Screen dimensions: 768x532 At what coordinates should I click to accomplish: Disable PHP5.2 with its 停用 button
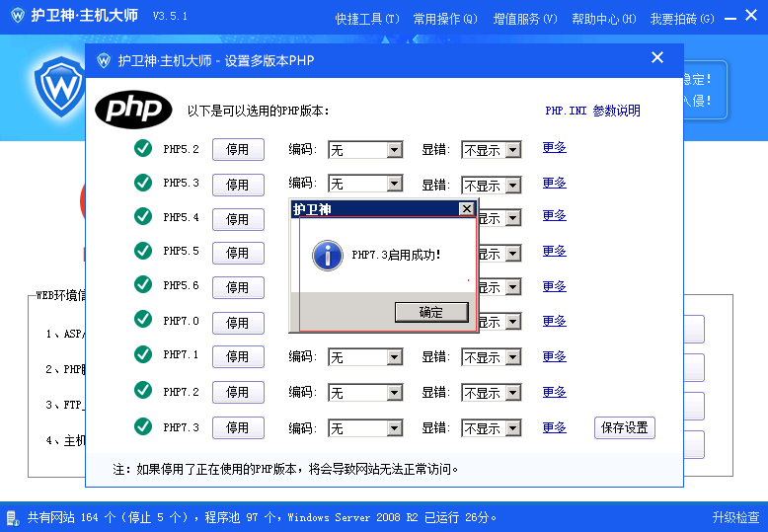click(x=238, y=150)
